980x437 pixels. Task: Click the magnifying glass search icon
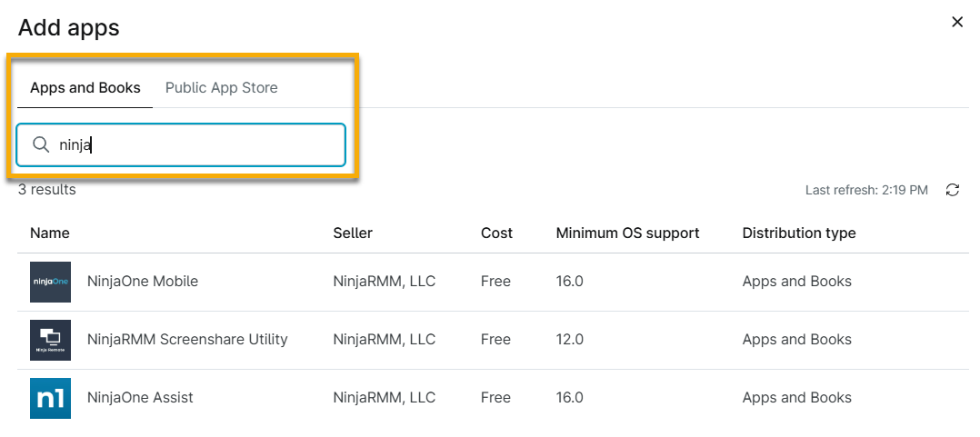[41, 145]
